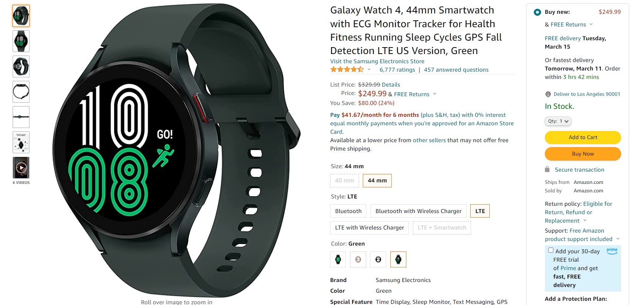Click the prime logo icon

coord(612,251)
